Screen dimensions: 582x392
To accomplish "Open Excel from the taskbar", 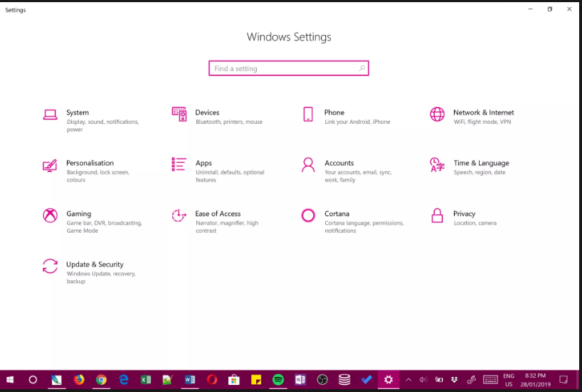I will tap(145, 380).
